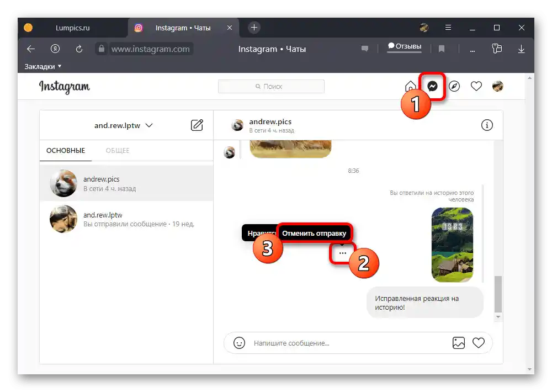The width and height of the screenshot is (552, 392).
Task: Click chat scrollbar thumb
Action: pos(498,294)
